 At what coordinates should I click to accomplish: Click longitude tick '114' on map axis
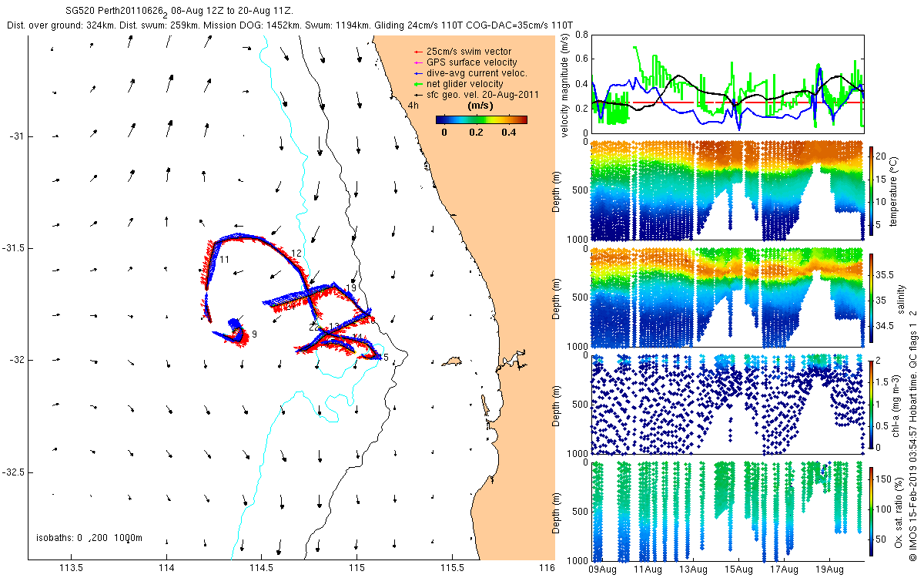pyautogui.click(x=166, y=569)
